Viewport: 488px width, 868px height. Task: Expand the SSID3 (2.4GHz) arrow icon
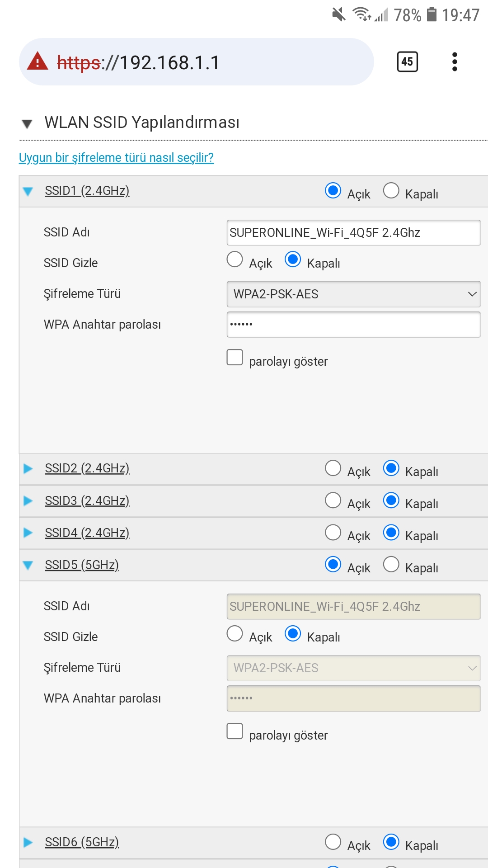pos(28,501)
